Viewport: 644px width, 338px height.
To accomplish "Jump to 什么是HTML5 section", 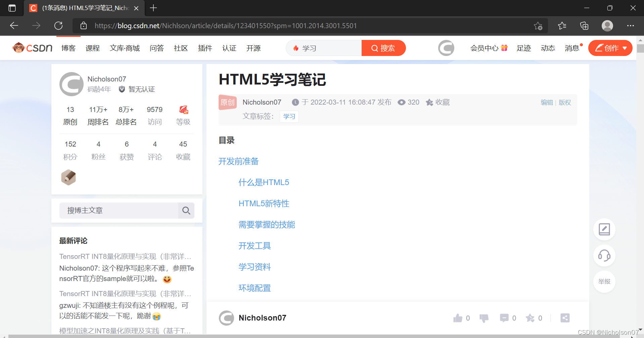I will pyautogui.click(x=264, y=182).
